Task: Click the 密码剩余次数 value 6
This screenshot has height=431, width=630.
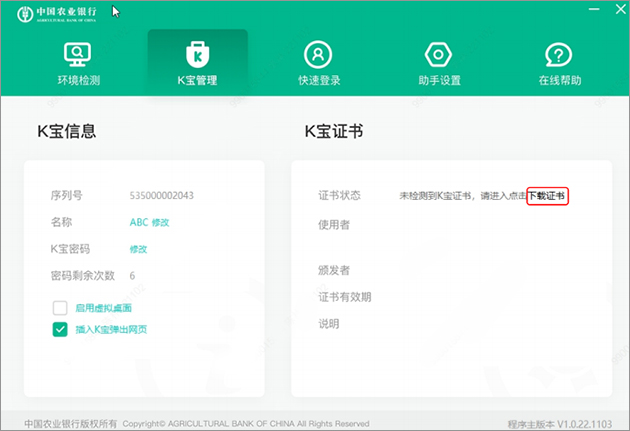Action: [133, 276]
